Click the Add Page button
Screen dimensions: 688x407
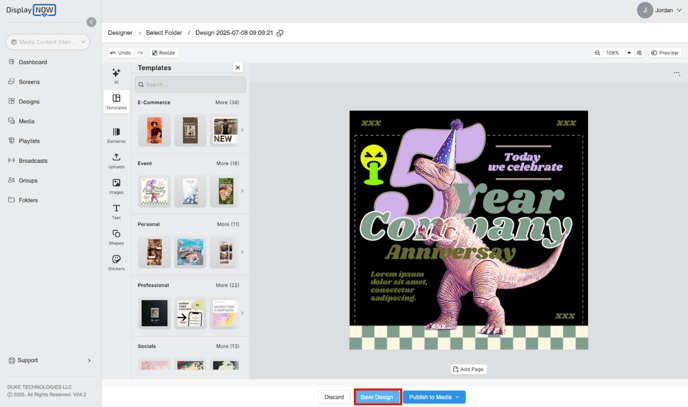468,369
